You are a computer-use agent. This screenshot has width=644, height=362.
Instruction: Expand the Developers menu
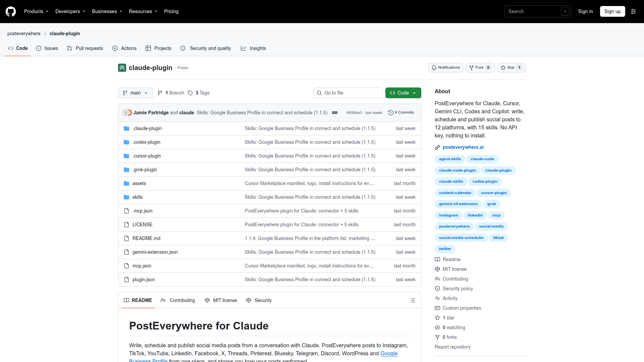click(70, 11)
